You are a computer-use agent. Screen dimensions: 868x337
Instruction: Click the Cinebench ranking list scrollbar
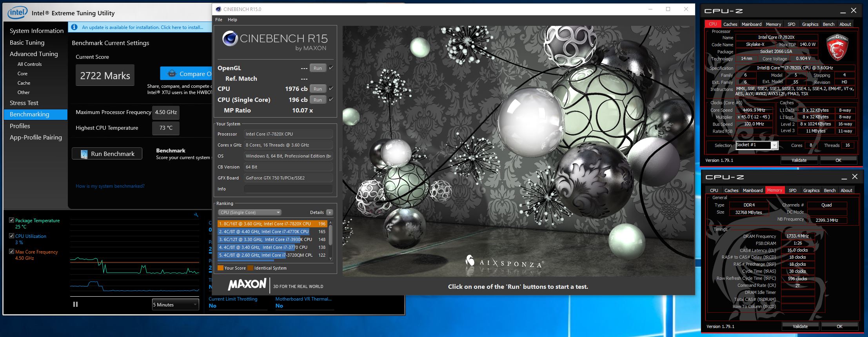coord(330,240)
